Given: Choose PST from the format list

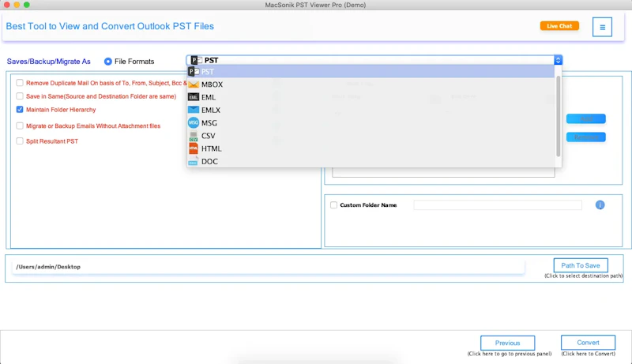Looking at the screenshot, I should pyautogui.click(x=371, y=72).
